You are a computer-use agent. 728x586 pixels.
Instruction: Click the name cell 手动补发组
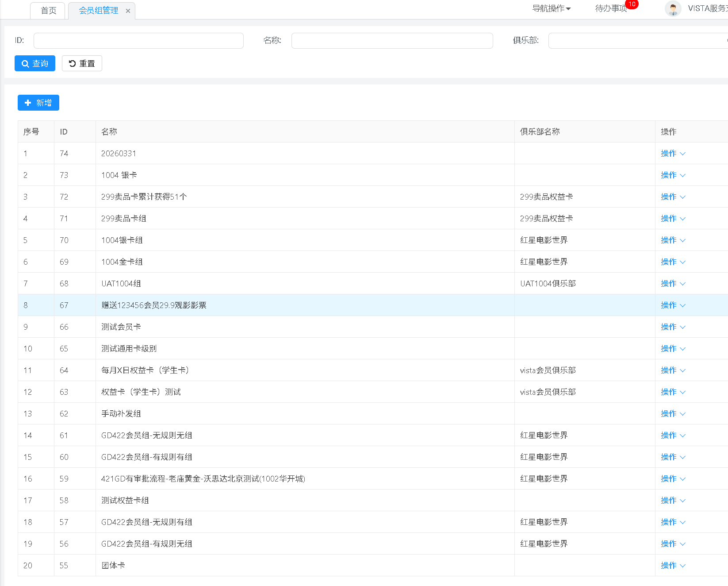coord(305,414)
